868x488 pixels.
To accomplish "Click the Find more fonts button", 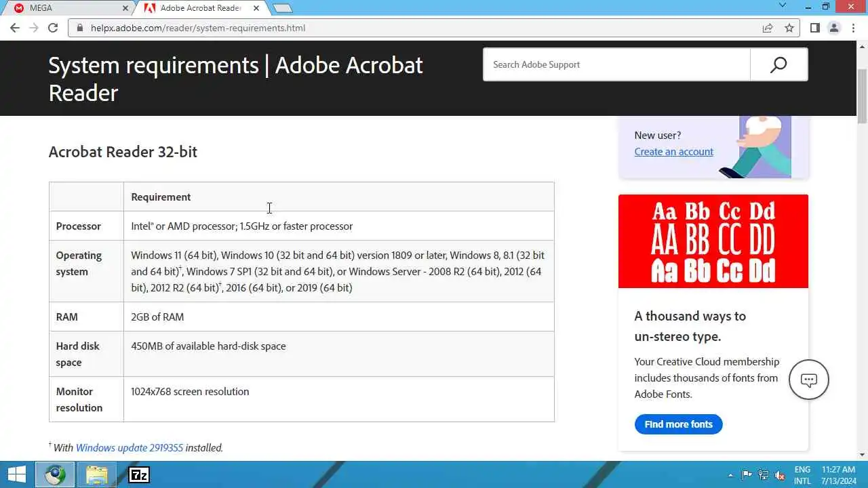I will [x=678, y=424].
